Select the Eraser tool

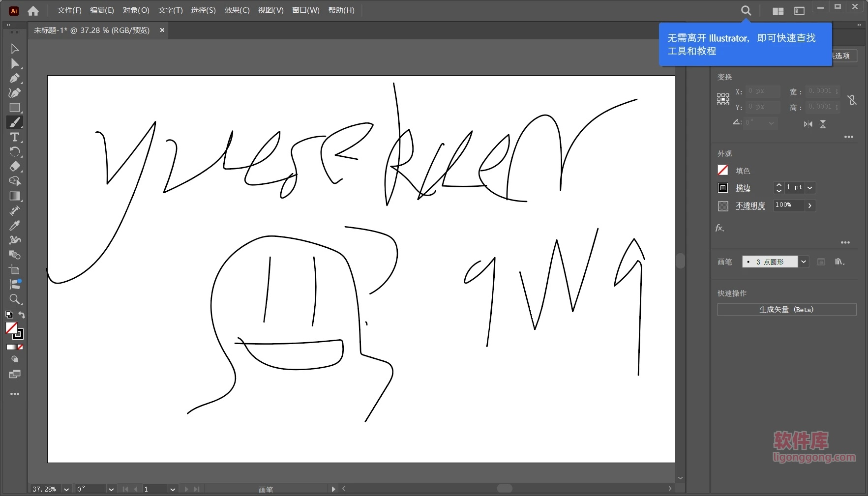[15, 167]
